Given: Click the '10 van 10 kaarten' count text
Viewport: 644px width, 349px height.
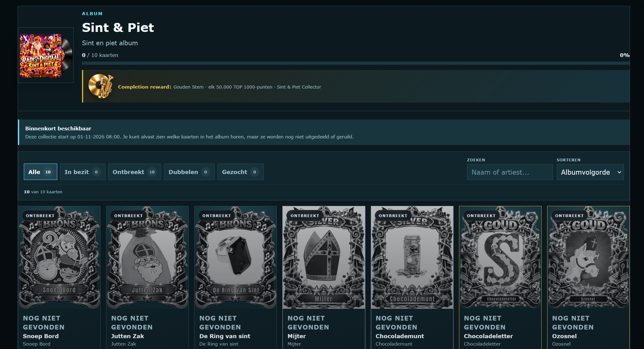Looking at the screenshot, I should click(x=43, y=192).
